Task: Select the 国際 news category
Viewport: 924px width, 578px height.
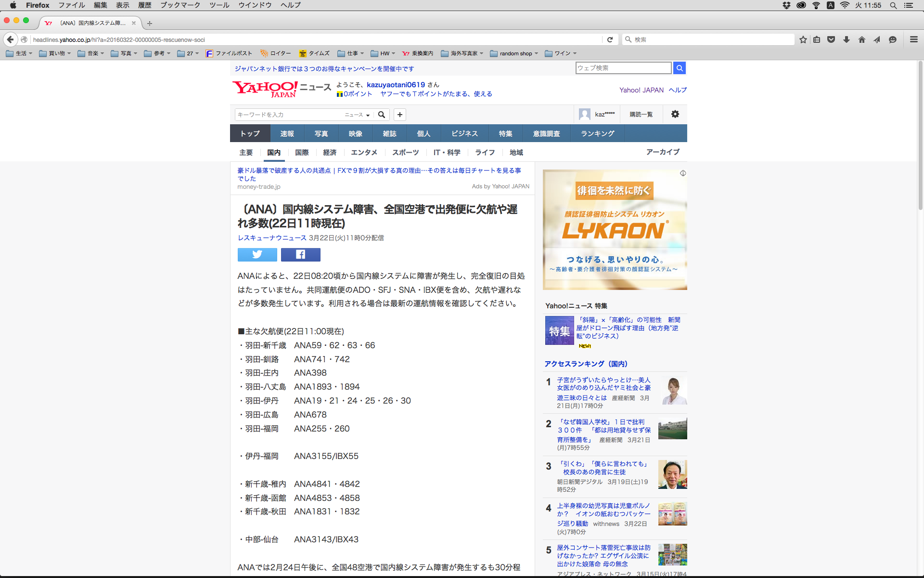Action: 302,153
